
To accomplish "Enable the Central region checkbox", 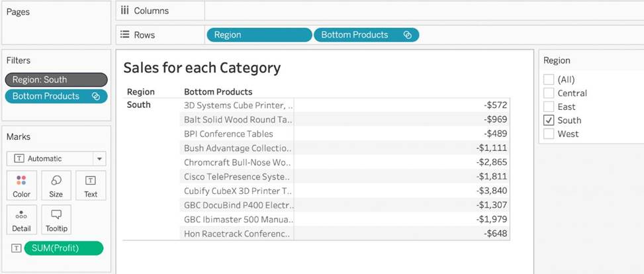I will (548, 93).
